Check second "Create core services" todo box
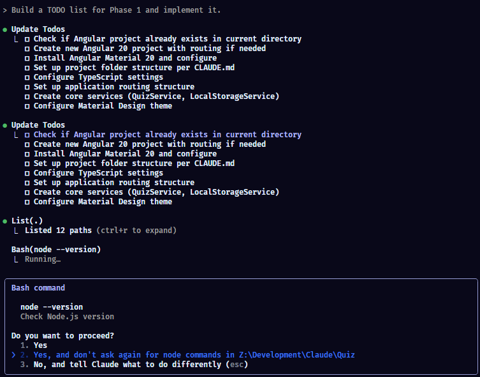 tap(27, 193)
